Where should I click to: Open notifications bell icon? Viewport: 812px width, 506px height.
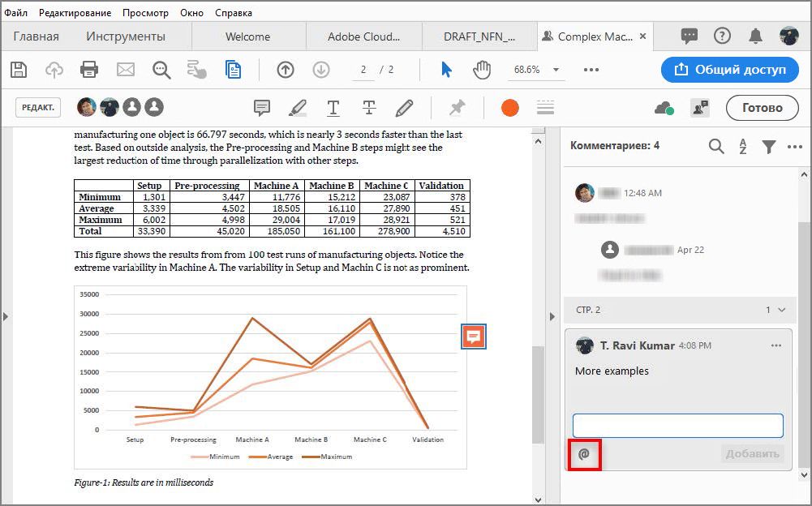(755, 36)
